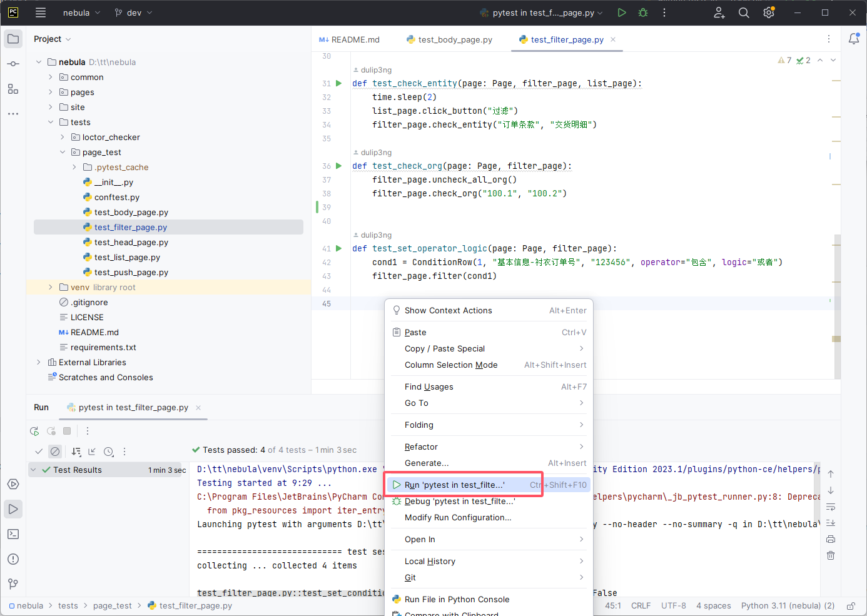Toggle scroll to end of console
This screenshot has width=867, height=616.
tap(831, 523)
